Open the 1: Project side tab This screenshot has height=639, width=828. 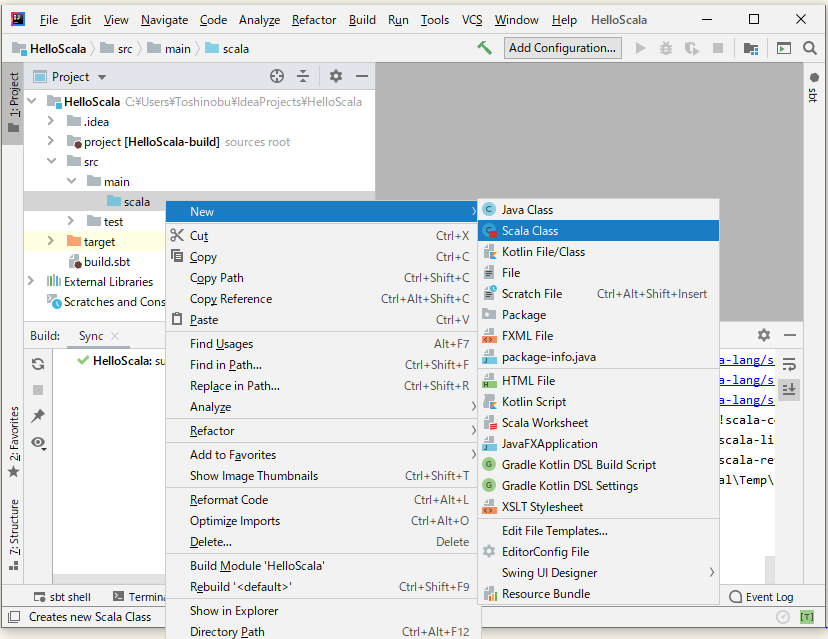click(x=13, y=102)
